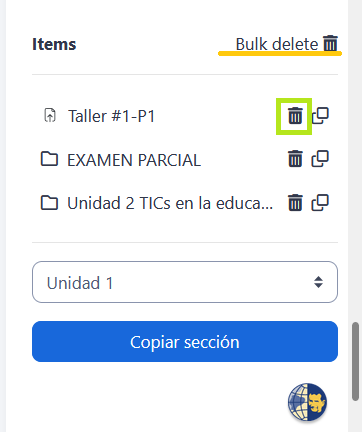Copy the EXAMEN PARCIAL item
This screenshot has width=362, height=432.
[320, 159]
